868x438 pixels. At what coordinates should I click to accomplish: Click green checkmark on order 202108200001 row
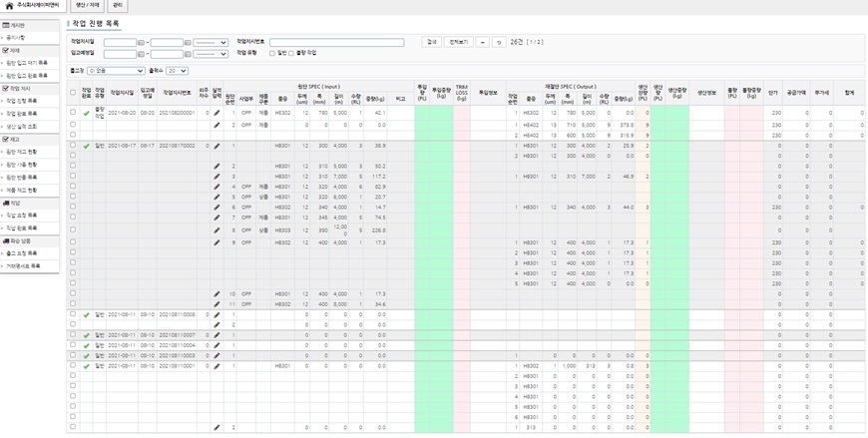tap(86, 113)
